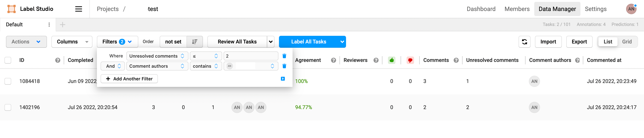Go to the Dashboard tab

tap(481, 9)
